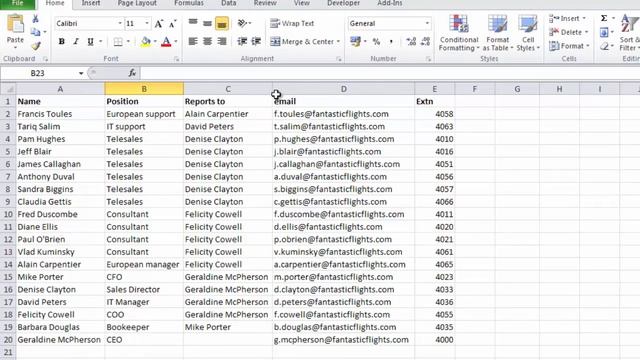Screen dimensions: 640x360
Task: Apply Percent Style format
Action: pyautogui.click(x=376, y=42)
